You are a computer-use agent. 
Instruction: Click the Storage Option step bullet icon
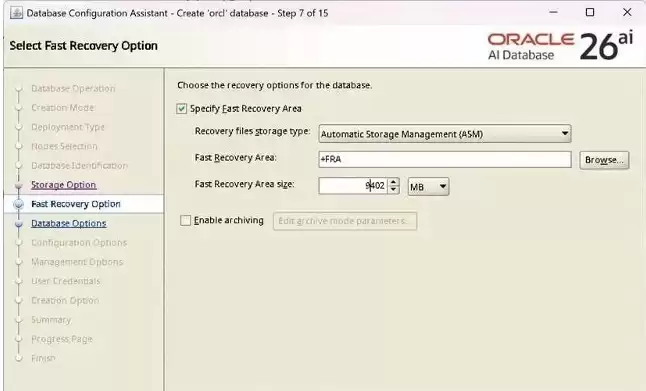pos(19,185)
